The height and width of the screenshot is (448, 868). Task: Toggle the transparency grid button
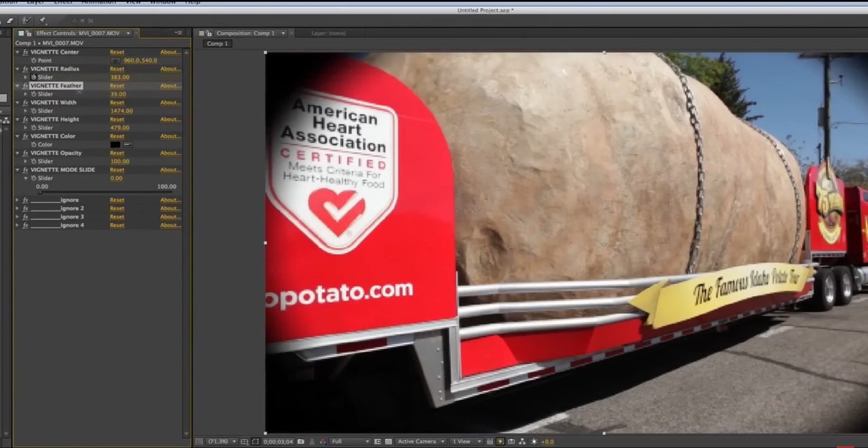point(389,442)
